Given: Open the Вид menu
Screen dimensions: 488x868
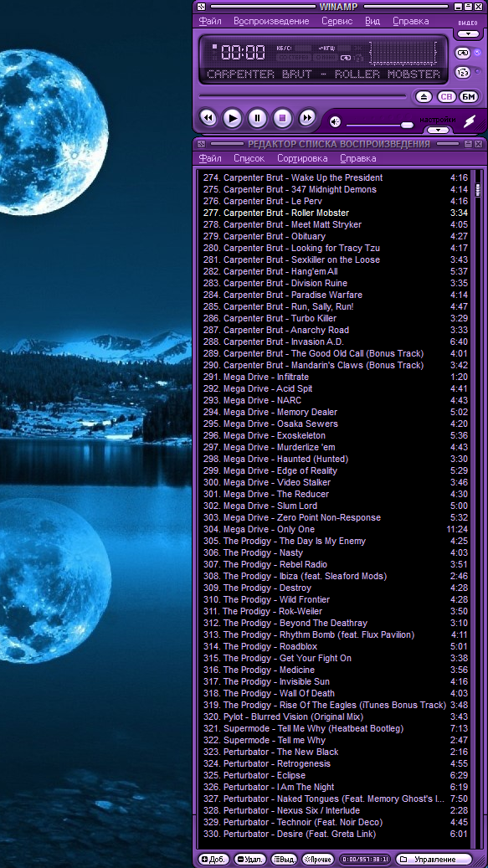Looking at the screenshot, I should click(372, 21).
